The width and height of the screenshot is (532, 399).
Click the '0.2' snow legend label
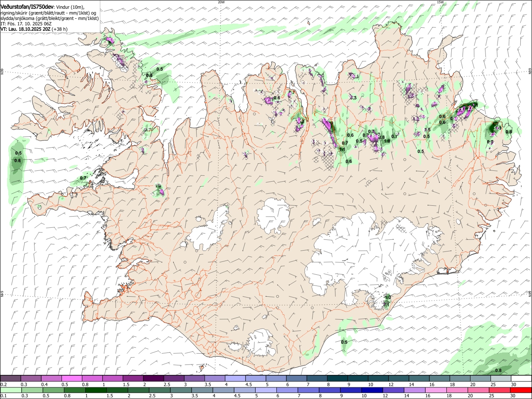coord(3,384)
